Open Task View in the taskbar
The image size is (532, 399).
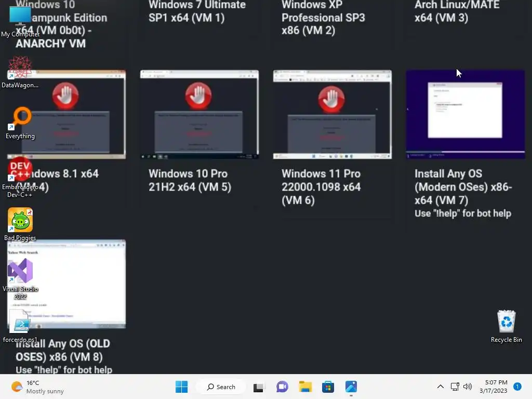pos(259,387)
